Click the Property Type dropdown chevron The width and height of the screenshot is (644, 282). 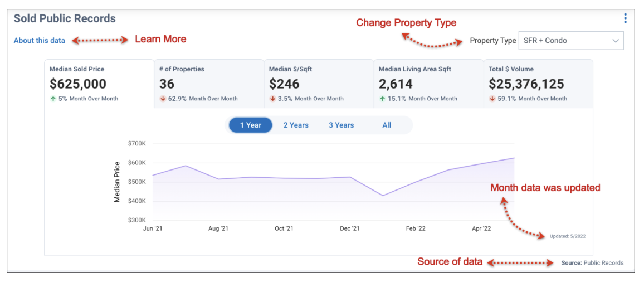point(615,41)
